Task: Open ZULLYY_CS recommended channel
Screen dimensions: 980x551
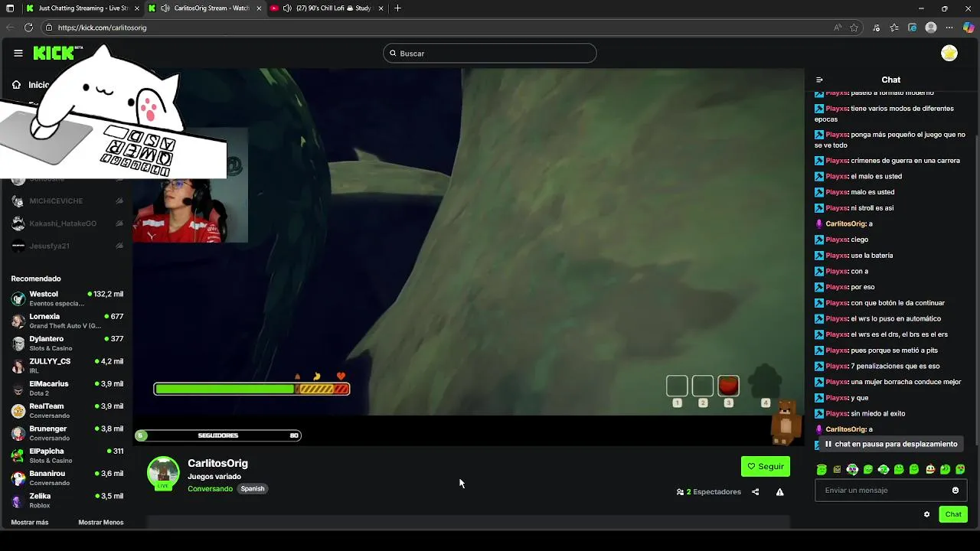Action: 67,366
